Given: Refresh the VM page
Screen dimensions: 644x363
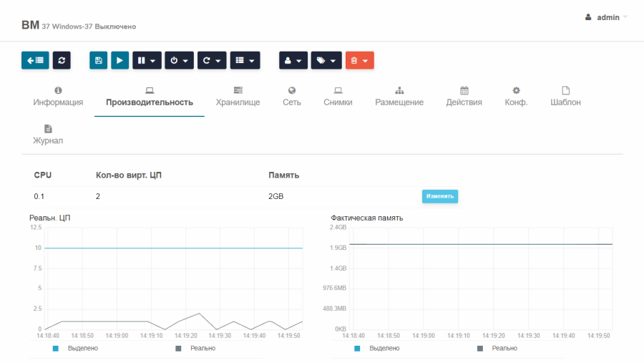Looking at the screenshot, I should coord(62,60).
